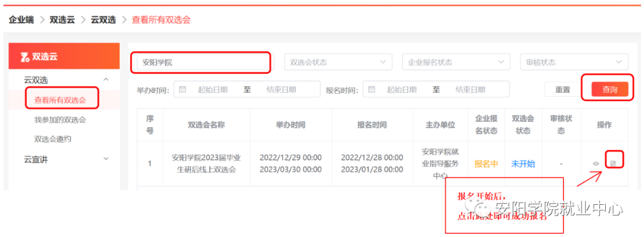Click calendar icon in 举办时间 date field
The width and height of the screenshot is (644, 237).
click(x=183, y=90)
